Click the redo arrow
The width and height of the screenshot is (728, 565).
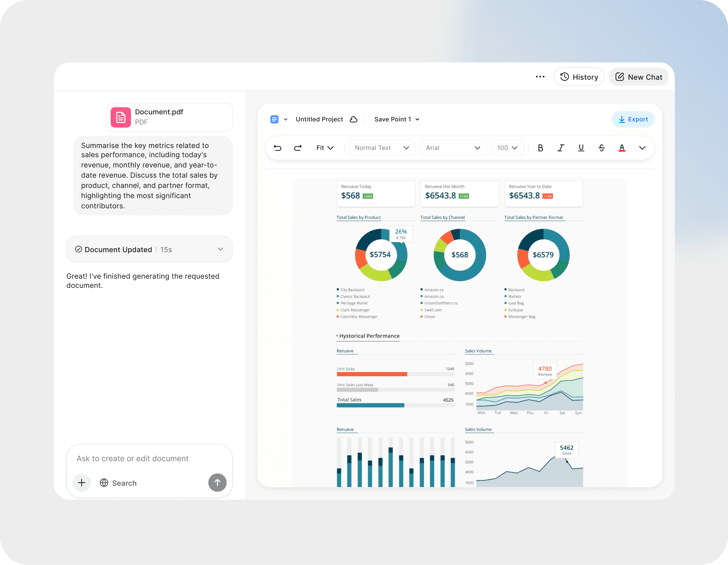298,148
